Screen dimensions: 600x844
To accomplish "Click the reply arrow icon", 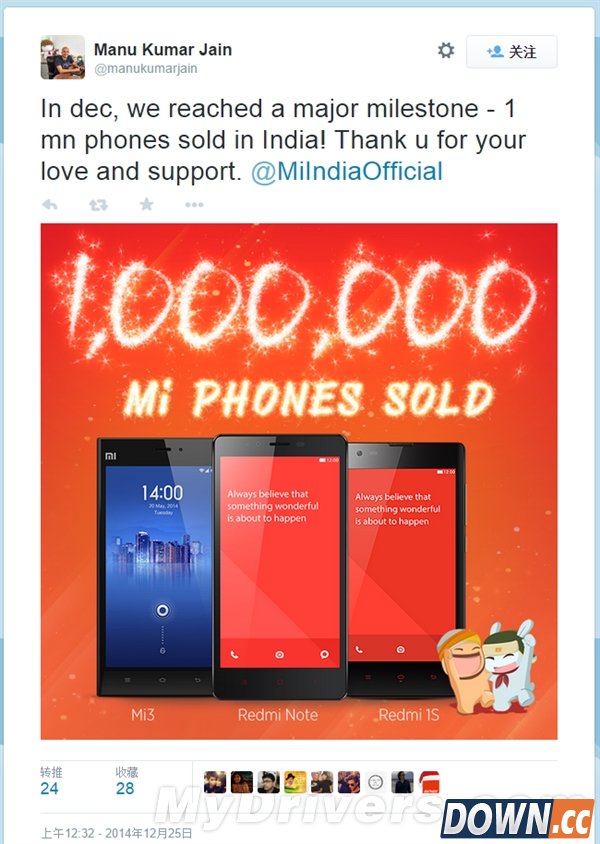I will (50, 205).
